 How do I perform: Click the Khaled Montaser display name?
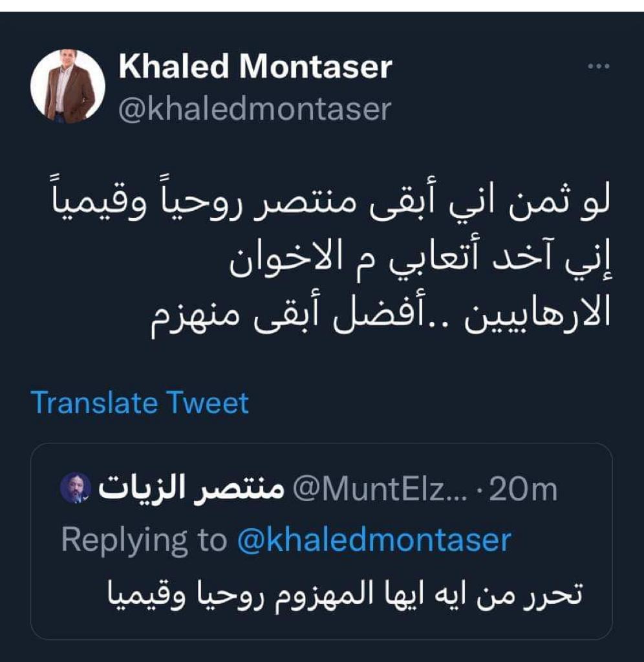[255, 67]
